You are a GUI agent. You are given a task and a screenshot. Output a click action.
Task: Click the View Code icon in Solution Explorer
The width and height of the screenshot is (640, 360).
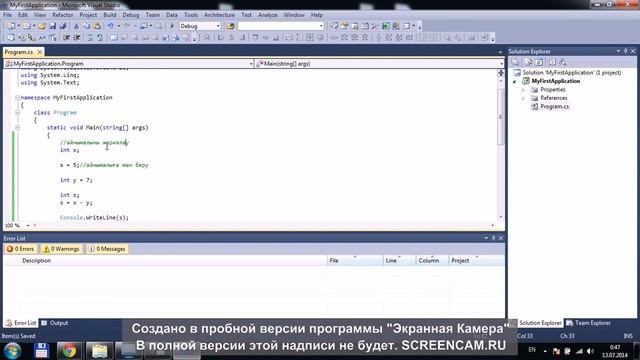coord(552,62)
